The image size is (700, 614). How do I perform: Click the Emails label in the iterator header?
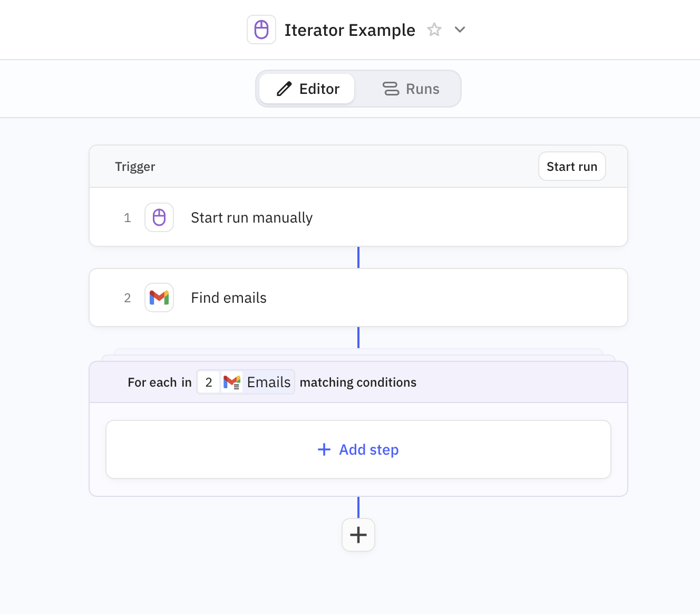(269, 382)
